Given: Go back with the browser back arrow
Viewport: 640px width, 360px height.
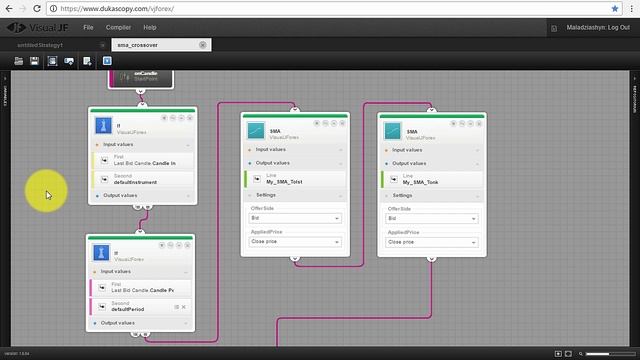Looking at the screenshot, I should point(9,8).
